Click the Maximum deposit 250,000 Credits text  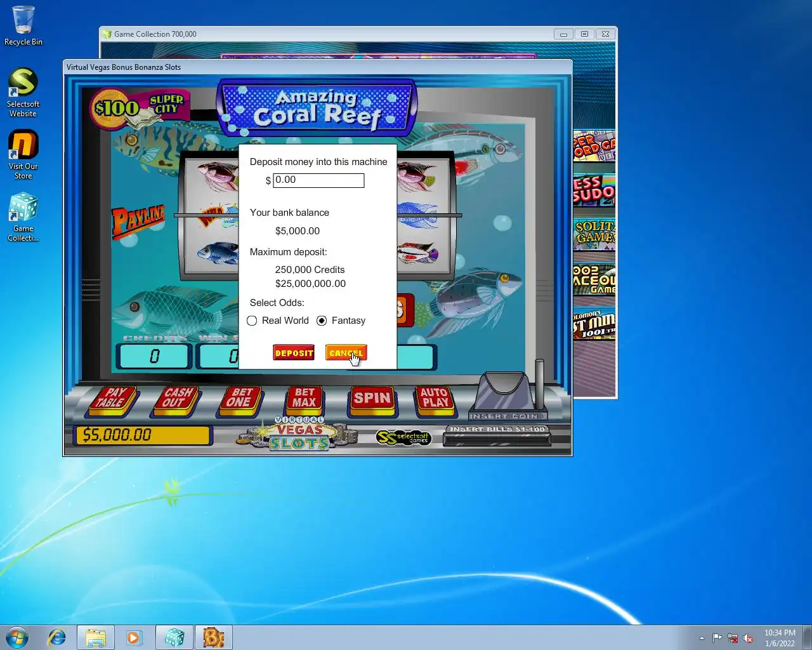point(310,270)
